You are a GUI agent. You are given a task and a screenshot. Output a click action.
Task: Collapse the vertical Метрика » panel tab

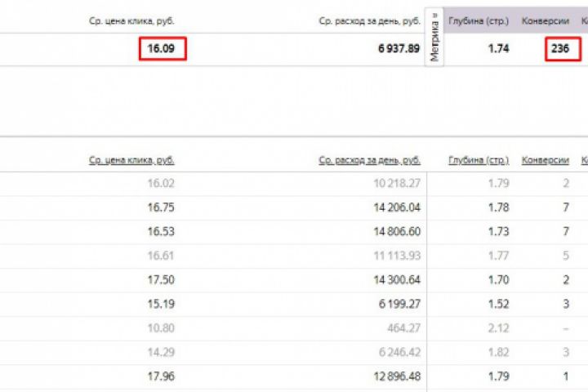(x=434, y=37)
